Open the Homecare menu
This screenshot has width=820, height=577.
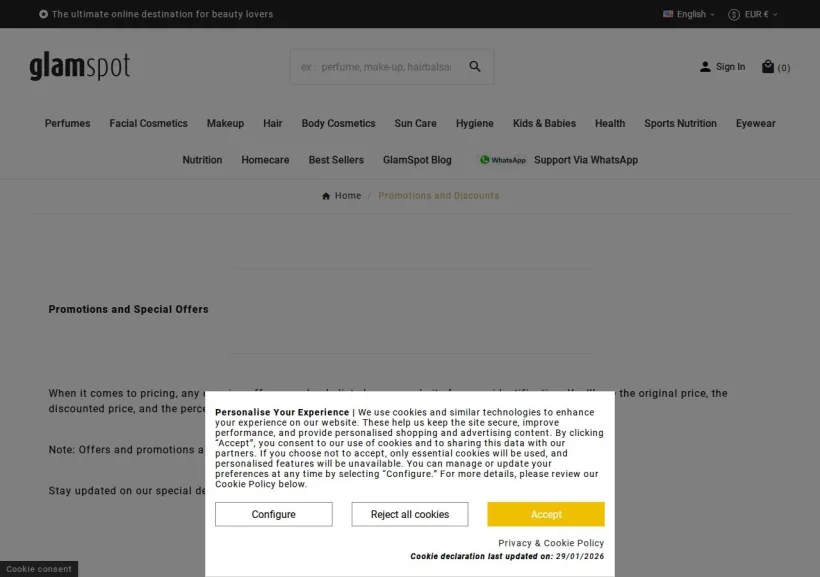coord(265,160)
